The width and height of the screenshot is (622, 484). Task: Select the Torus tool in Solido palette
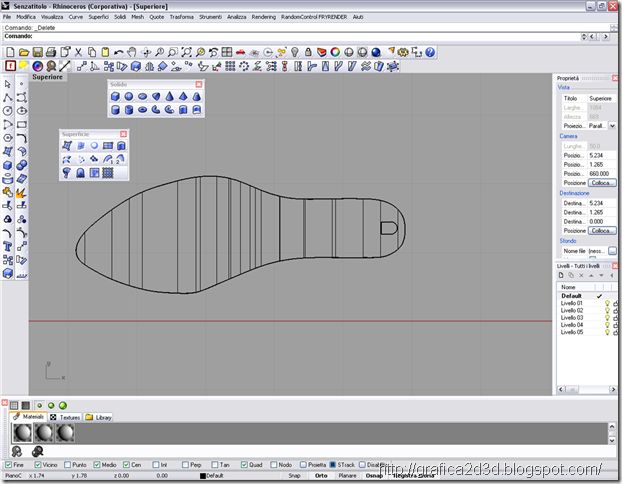click(x=142, y=109)
